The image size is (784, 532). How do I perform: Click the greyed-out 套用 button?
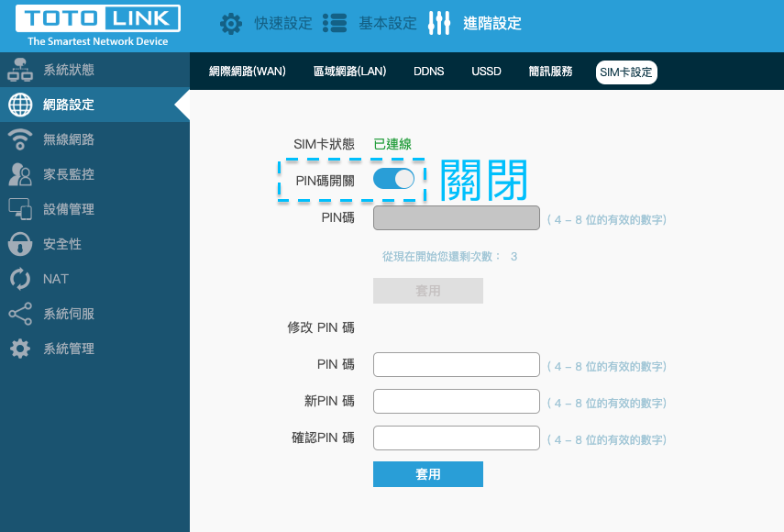[428, 291]
